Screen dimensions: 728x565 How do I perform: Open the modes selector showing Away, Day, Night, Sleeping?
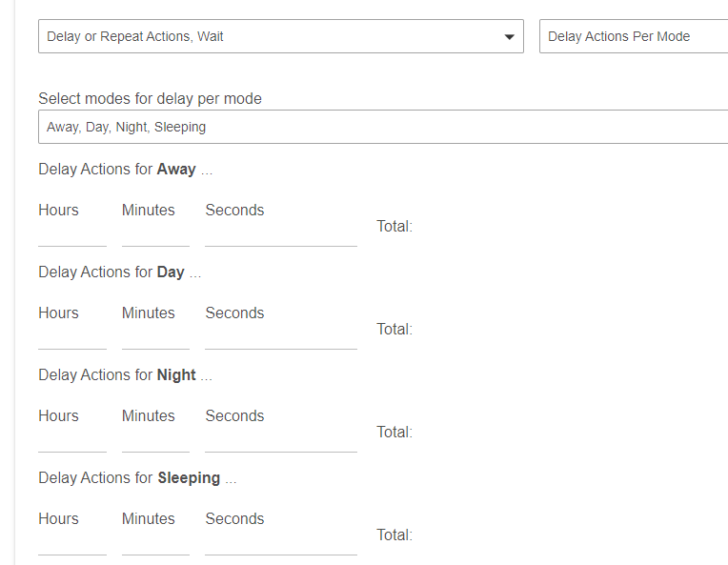pos(381,127)
